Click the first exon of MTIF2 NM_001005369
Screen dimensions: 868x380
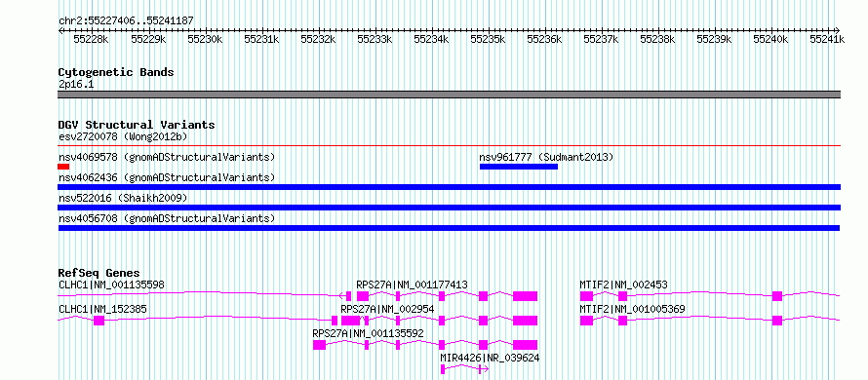(587, 321)
